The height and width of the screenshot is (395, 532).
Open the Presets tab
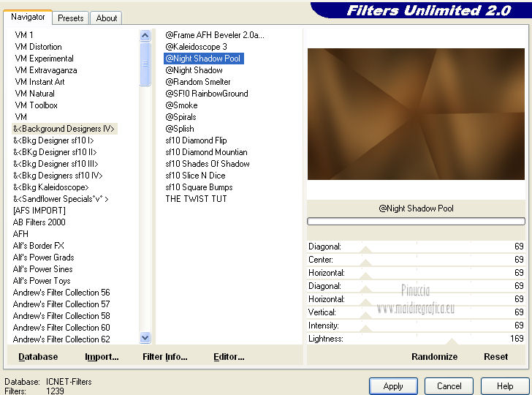[71, 18]
